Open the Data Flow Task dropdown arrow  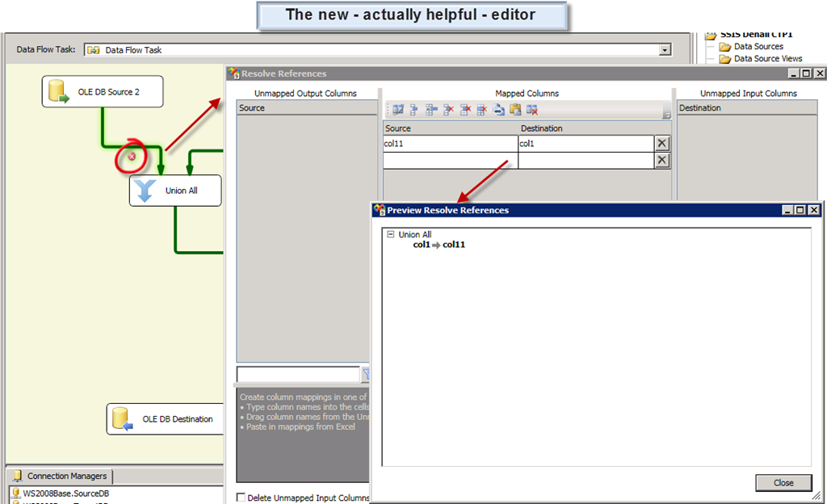665,49
